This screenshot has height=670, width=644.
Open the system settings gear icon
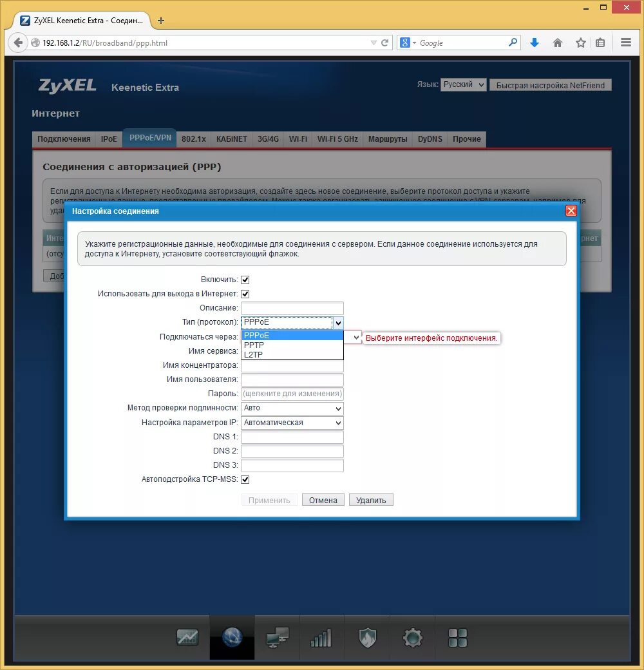pyautogui.click(x=413, y=638)
